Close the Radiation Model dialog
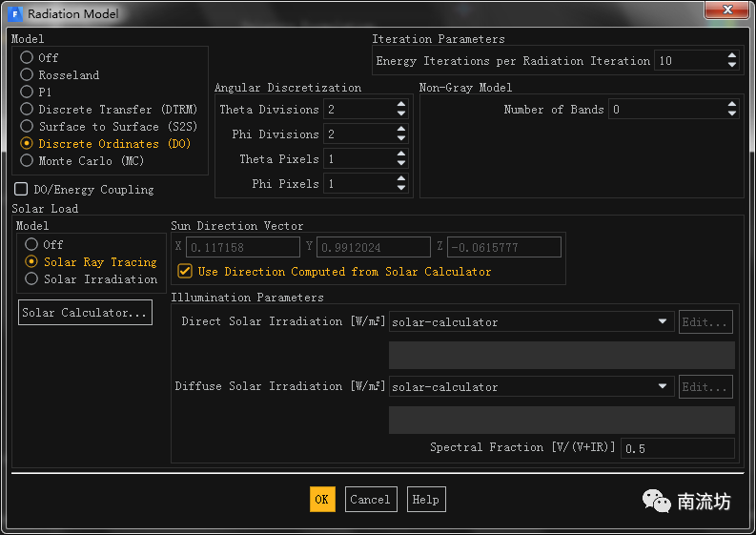The width and height of the screenshot is (756, 535). (x=726, y=11)
